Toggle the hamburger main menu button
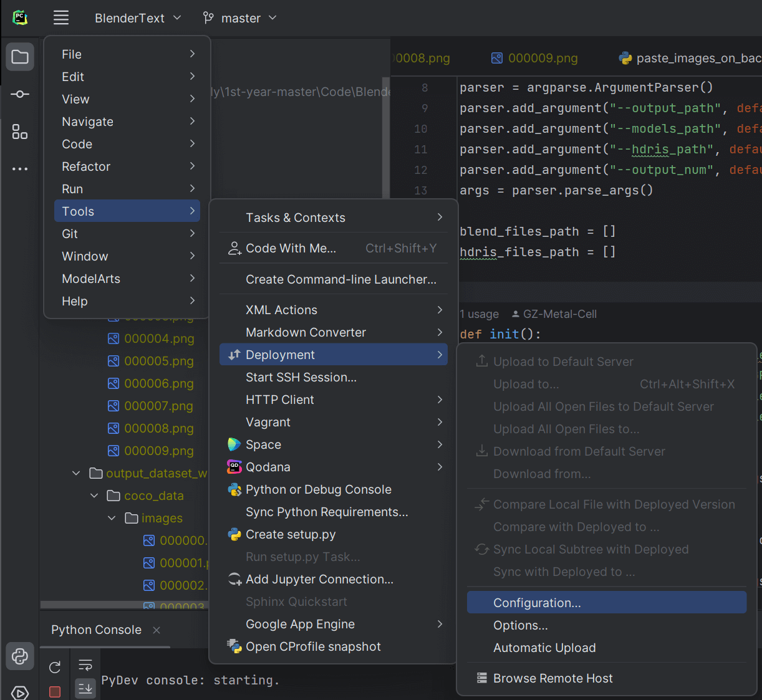The width and height of the screenshot is (762, 700). tap(61, 17)
